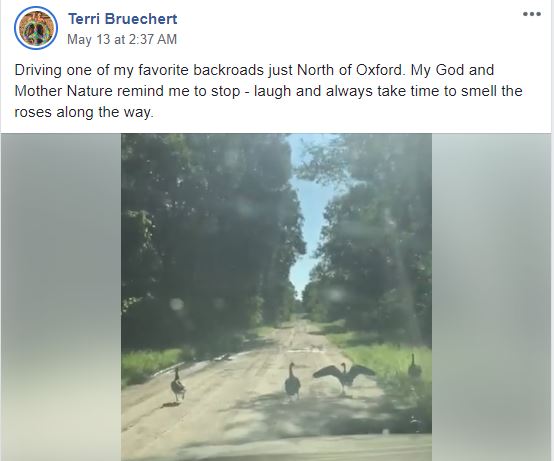554x461 pixels.
Task: Play the geese on backroad video
Action: pyautogui.click(x=276, y=297)
